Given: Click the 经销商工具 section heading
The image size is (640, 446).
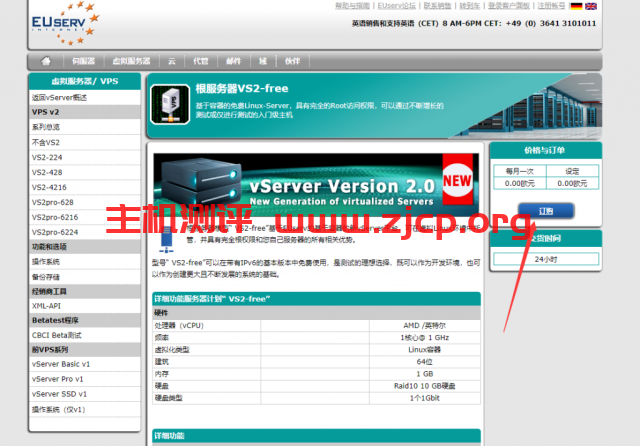Looking at the screenshot, I should click(85, 291).
